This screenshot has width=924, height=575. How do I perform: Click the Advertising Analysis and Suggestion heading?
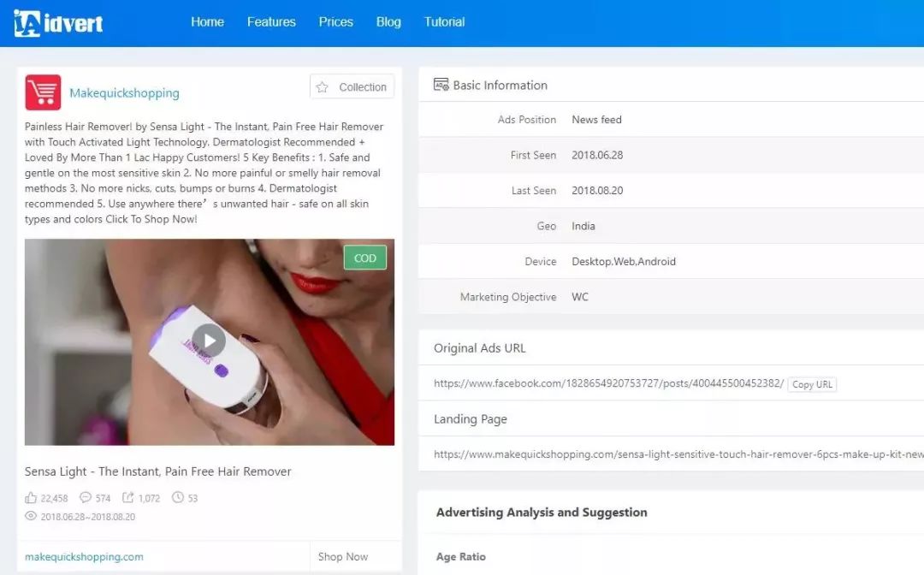pyautogui.click(x=542, y=512)
